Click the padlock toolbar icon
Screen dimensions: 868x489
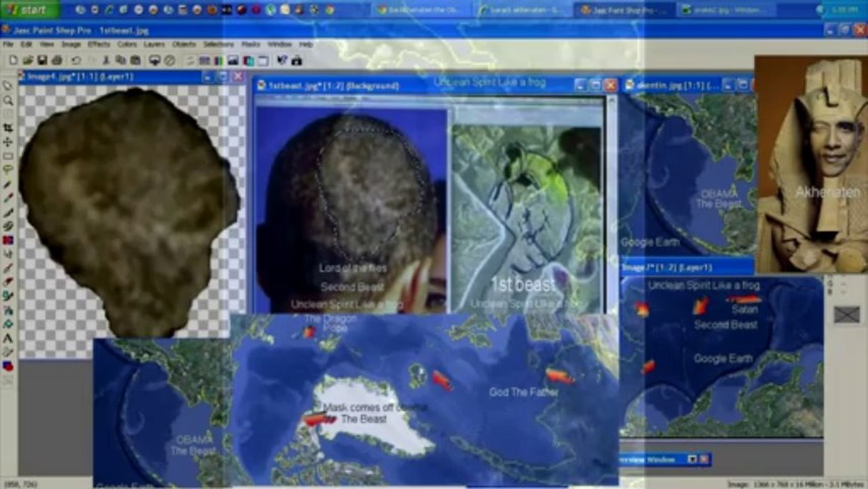click(x=297, y=60)
